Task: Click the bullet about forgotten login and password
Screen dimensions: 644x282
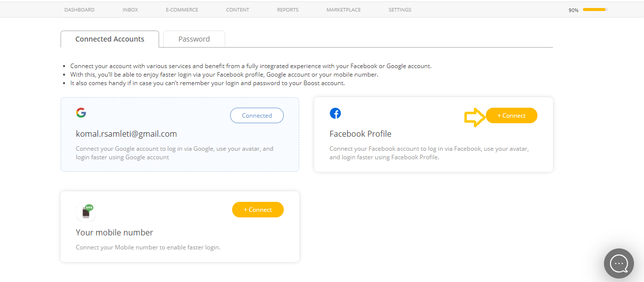Action: tap(207, 83)
